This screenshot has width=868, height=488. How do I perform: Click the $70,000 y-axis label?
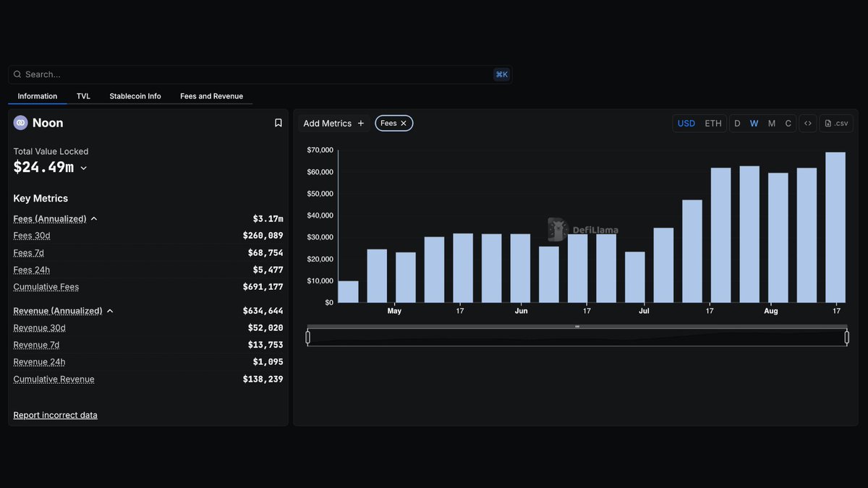coord(320,150)
